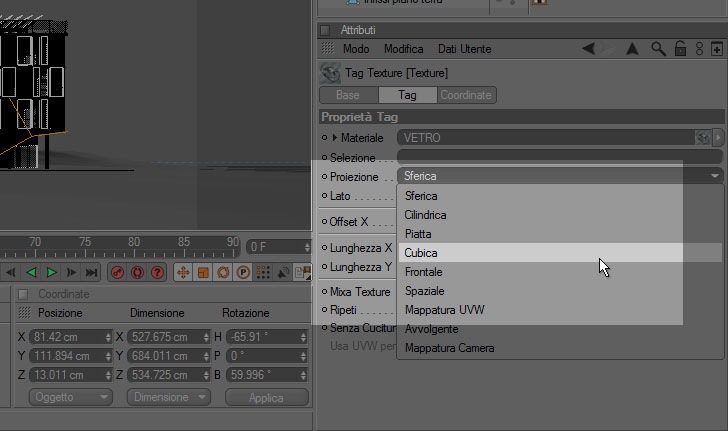Image resolution: width=728 pixels, height=431 pixels.
Task: Click the green play forward button
Action: [x=52, y=272]
